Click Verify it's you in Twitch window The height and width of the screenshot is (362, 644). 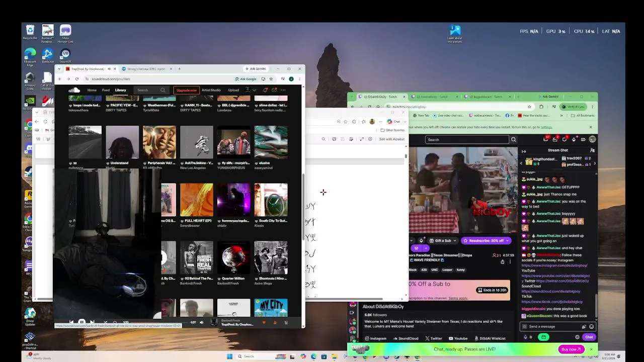[573, 107]
